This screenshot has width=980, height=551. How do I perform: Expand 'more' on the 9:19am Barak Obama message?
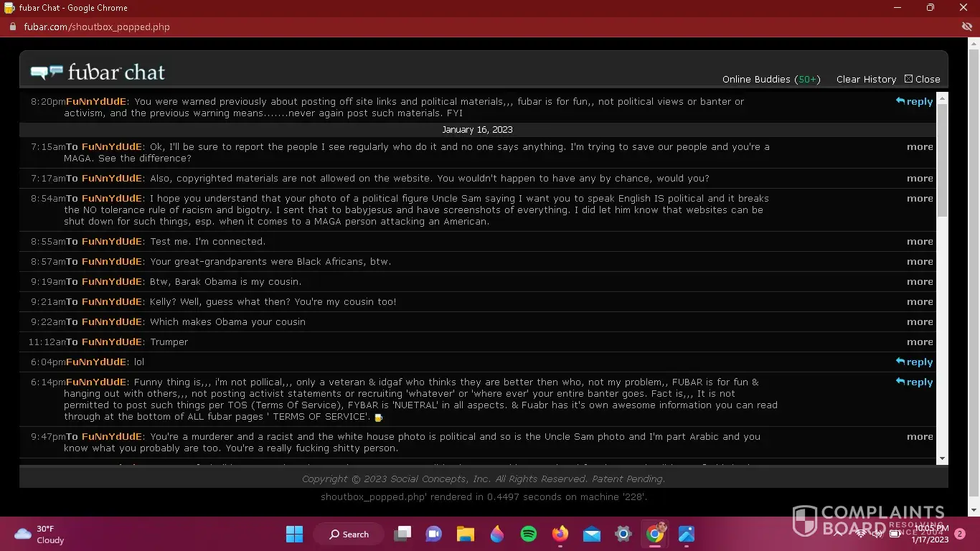tap(920, 282)
